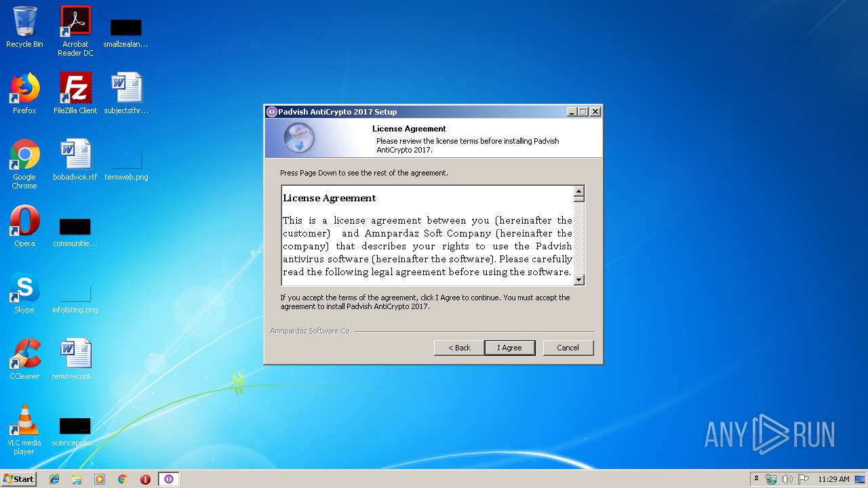Select the smallzealan... desktop file
This screenshot has width=868, height=488.
(125, 33)
